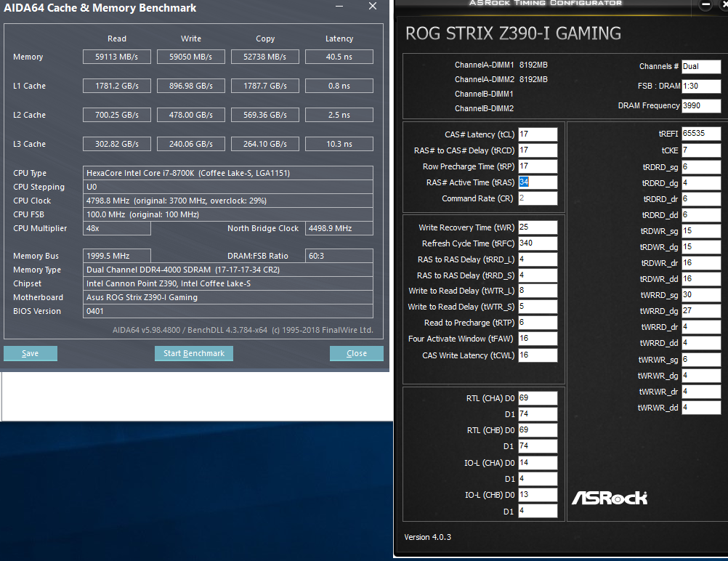The height and width of the screenshot is (561, 728).
Task: Click the tRDWR_dr field showing 16
Action: point(701,263)
